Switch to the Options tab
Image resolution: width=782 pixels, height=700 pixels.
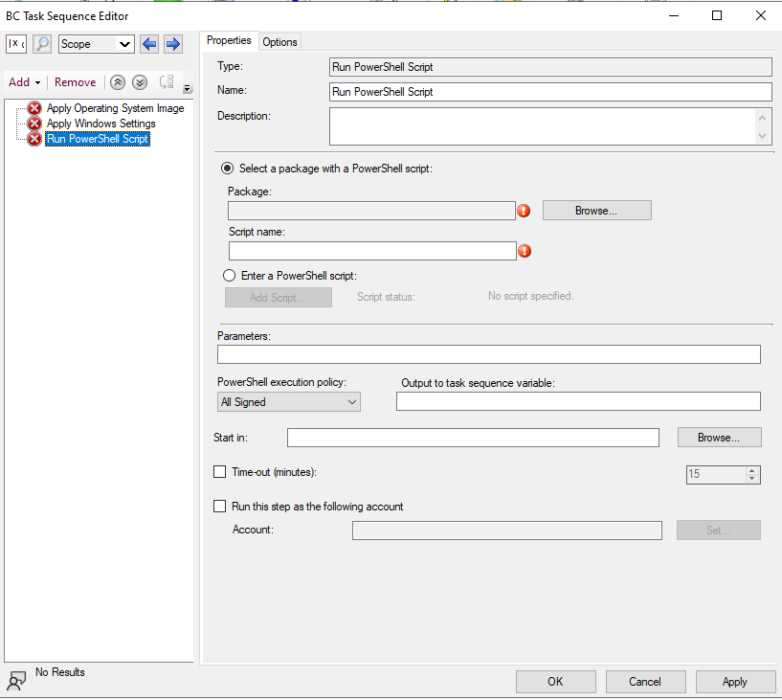pyautogui.click(x=279, y=41)
